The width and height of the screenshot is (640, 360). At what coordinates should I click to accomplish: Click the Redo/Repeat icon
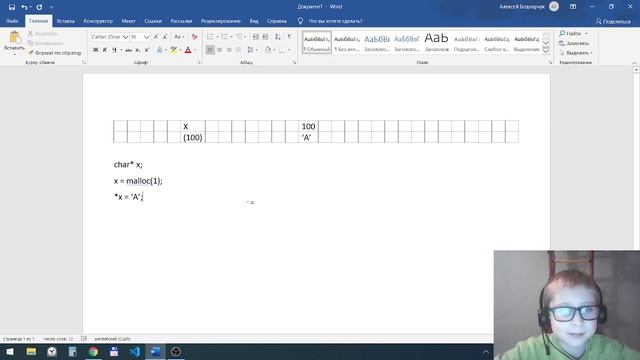pos(39,7)
